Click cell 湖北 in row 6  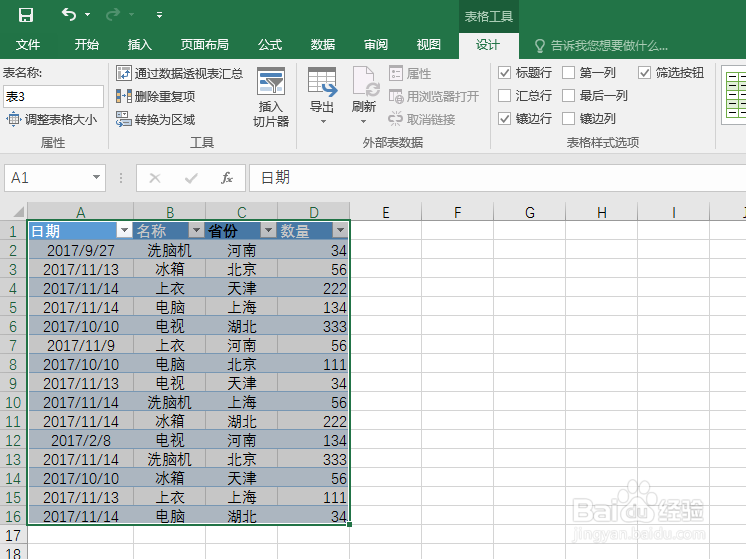click(242, 326)
